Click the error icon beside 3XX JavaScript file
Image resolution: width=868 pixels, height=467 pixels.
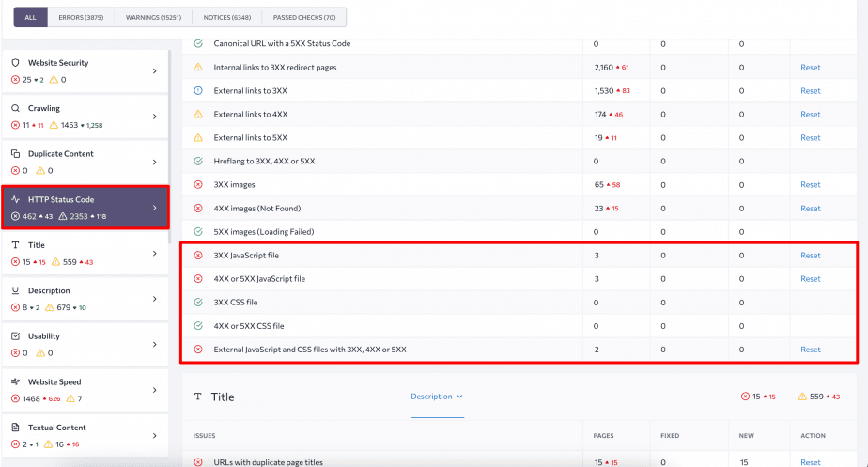coord(197,256)
